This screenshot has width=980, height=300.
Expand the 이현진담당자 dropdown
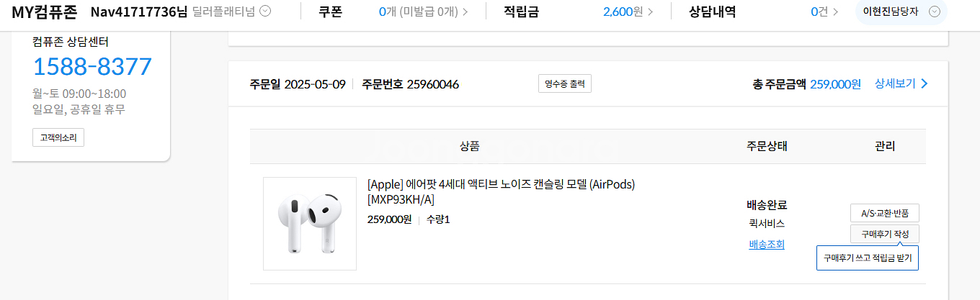901,12
